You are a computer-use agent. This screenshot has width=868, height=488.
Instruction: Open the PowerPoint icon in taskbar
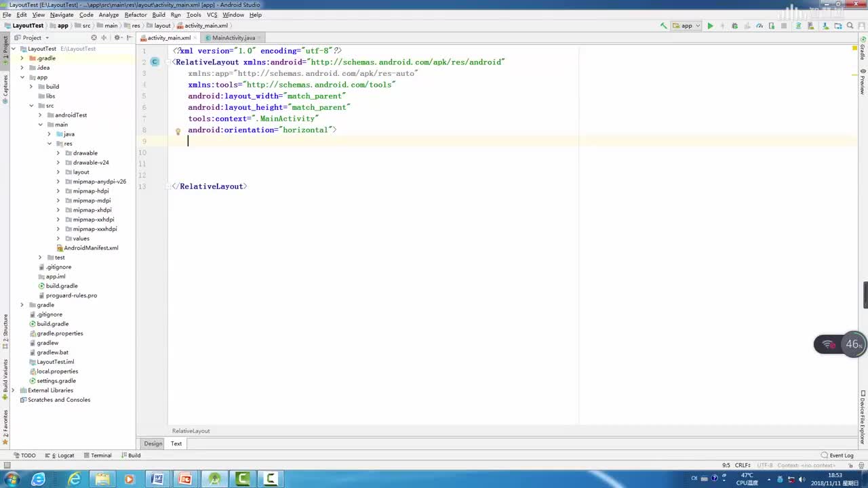point(185,479)
